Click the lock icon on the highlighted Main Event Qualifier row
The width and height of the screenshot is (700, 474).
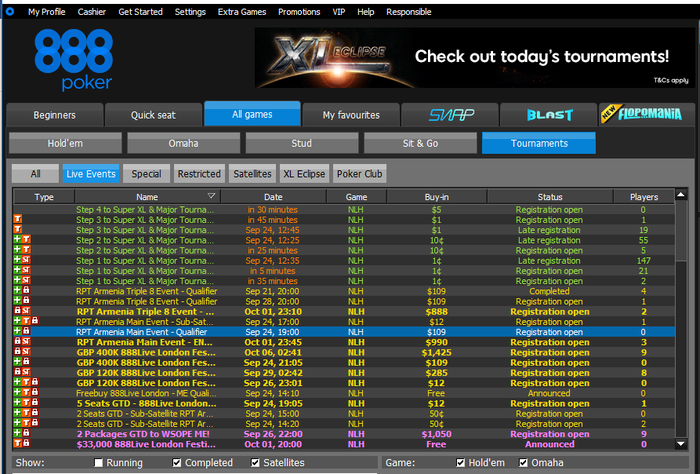click(26, 332)
